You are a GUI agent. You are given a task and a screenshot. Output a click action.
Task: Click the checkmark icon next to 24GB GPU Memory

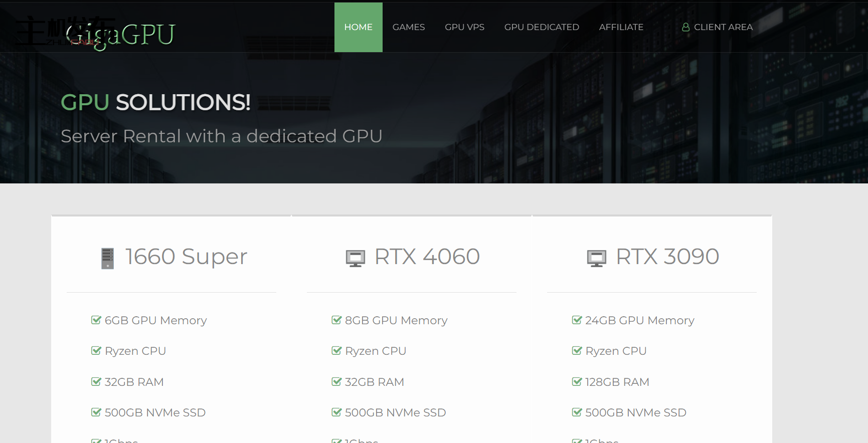577,320
